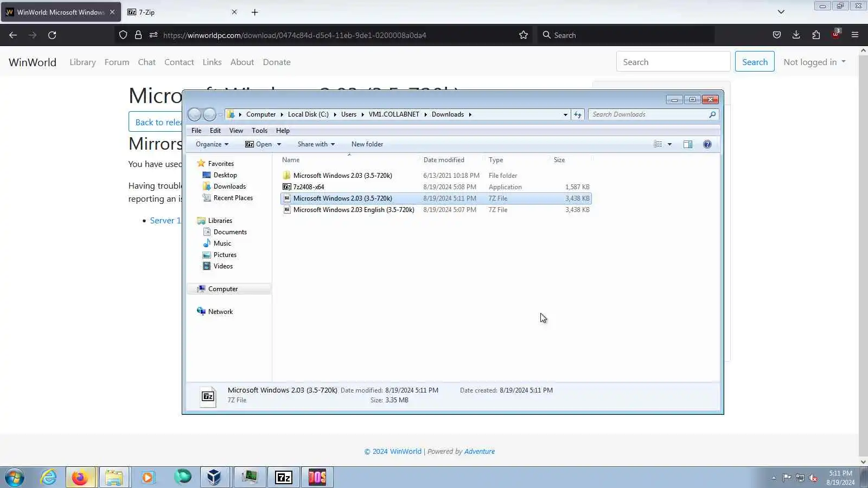The image size is (868, 488).
Task: Create a New folder in Downloads
Action: (x=367, y=144)
